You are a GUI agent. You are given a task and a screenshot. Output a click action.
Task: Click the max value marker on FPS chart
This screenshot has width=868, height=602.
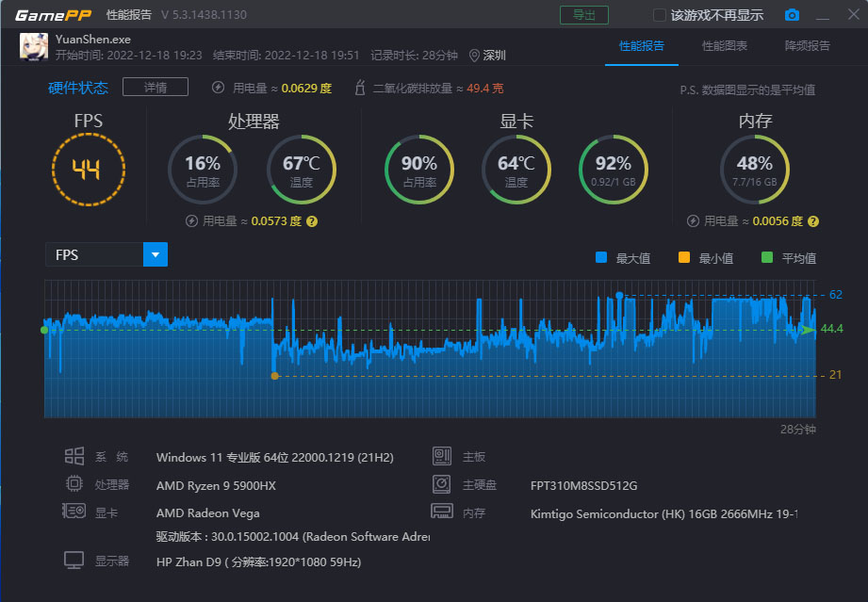tap(619, 295)
